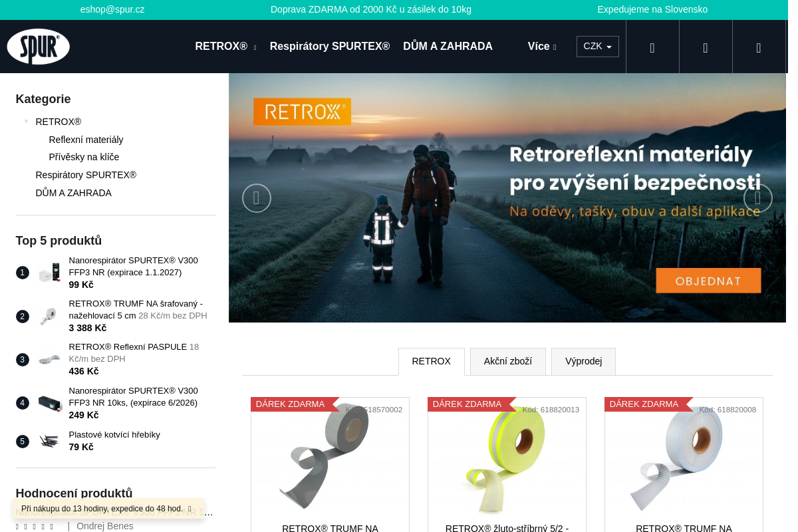This screenshot has width=798, height=532.
Task: Expand the Více menu
Action: [x=541, y=47]
